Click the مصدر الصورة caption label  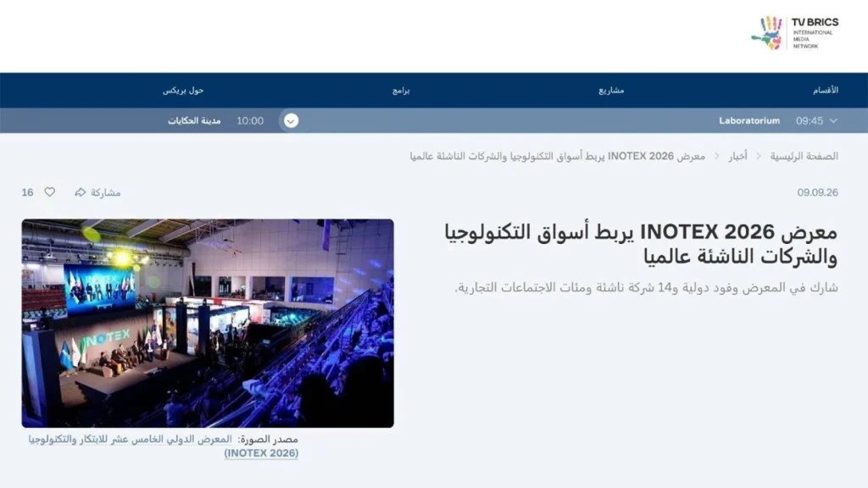(268, 440)
